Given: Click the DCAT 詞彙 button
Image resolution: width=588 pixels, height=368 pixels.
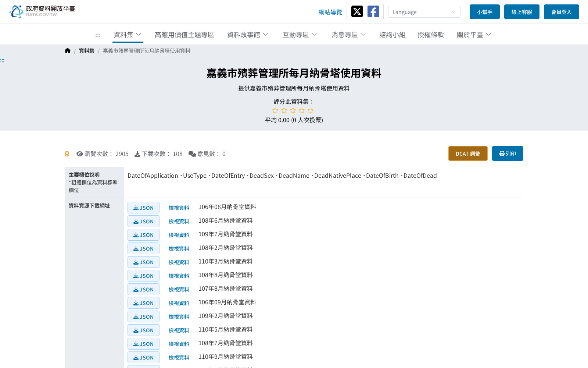Looking at the screenshot, I should pyautogui.click(x=468, y=153).
